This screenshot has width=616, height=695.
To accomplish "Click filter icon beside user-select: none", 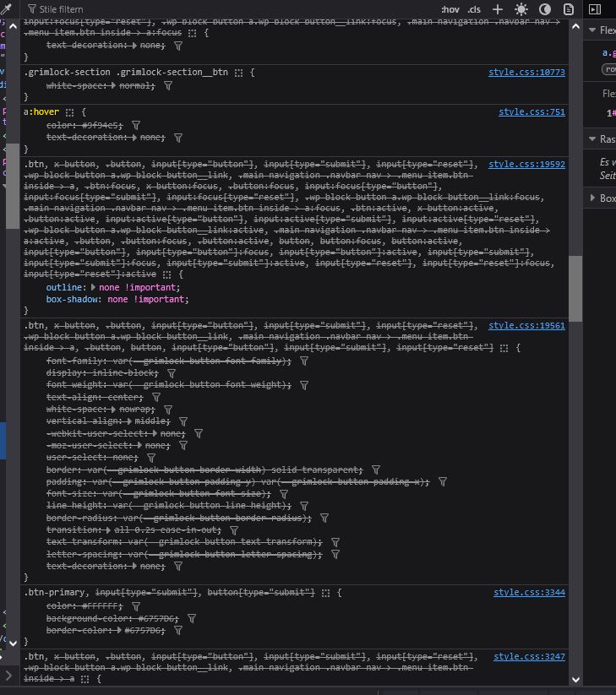I will click(x=151, y=458).
